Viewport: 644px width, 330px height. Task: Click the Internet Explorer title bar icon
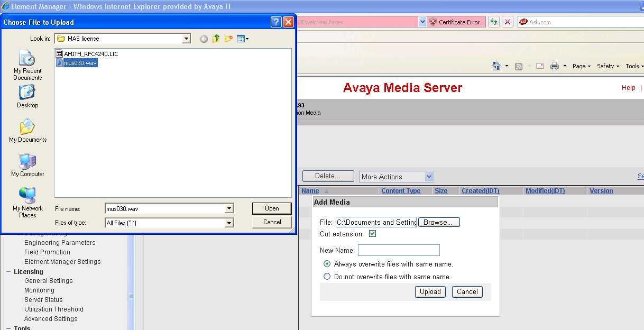pyautogui.click(x=5, y=6)
